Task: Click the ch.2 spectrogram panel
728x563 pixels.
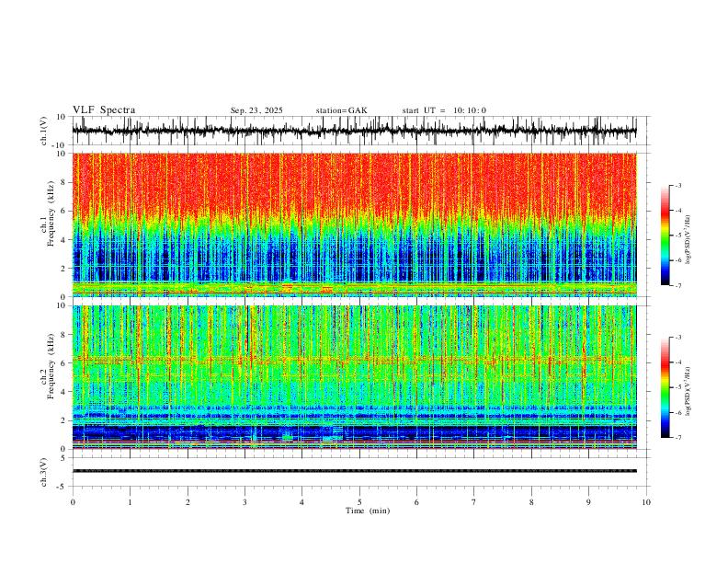Action: pos(354,377)
